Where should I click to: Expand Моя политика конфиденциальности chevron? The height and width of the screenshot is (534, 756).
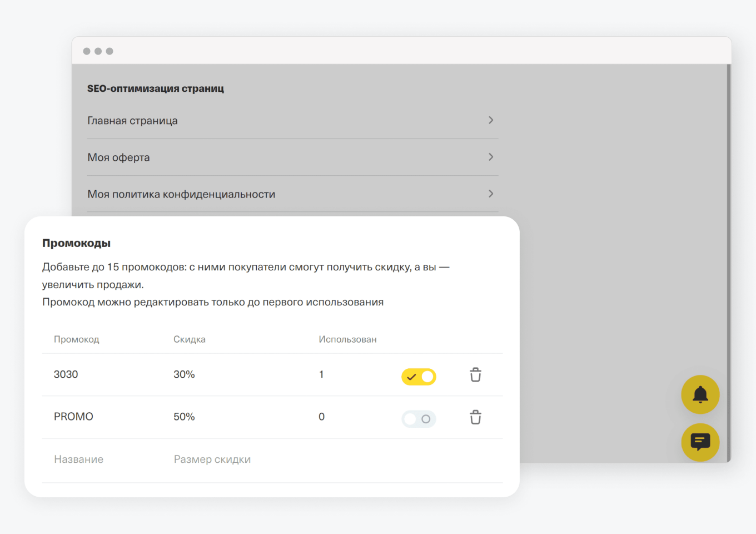[490, 194]
